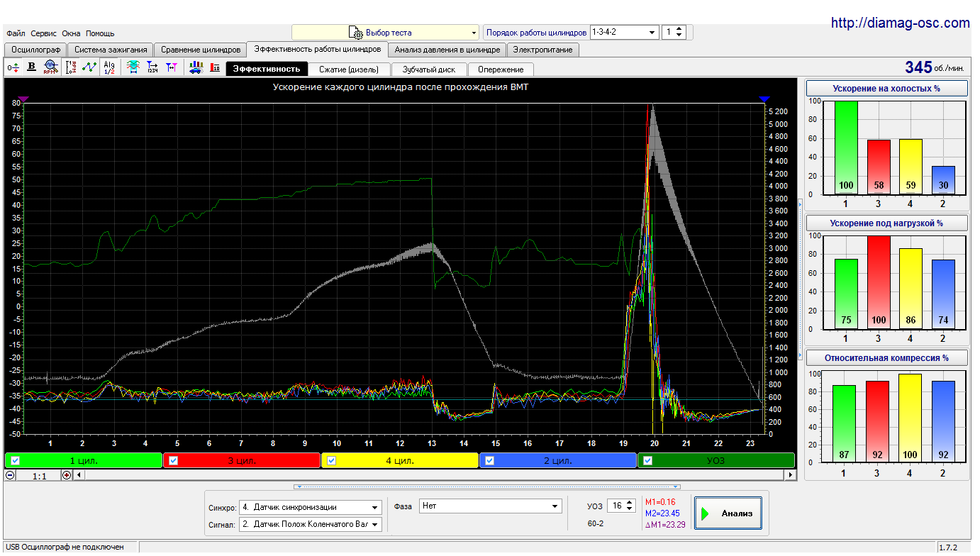The width and height of the screenshot is (980, 556).
Task: Toggle the 3 цил. checkbox
Action: click(174, 460)
